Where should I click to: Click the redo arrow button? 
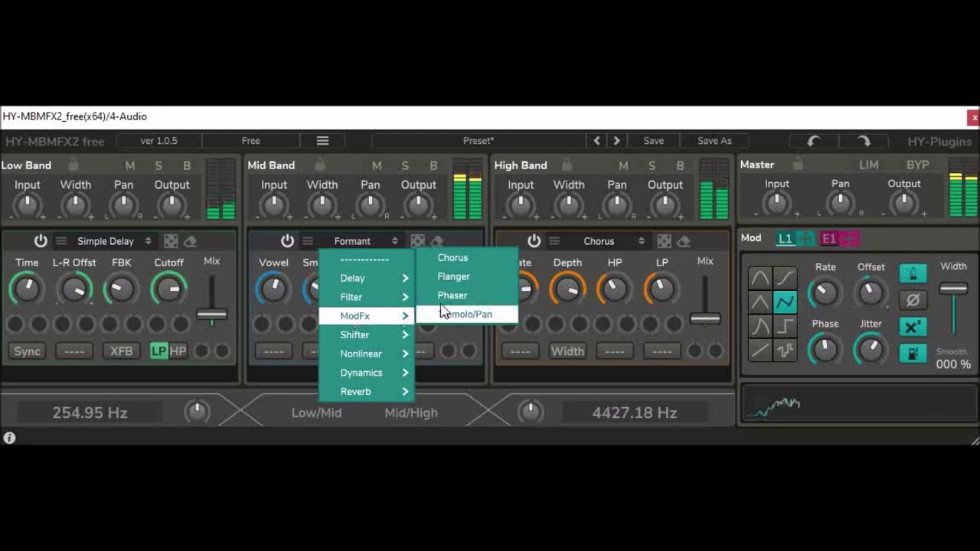(864, 141)
